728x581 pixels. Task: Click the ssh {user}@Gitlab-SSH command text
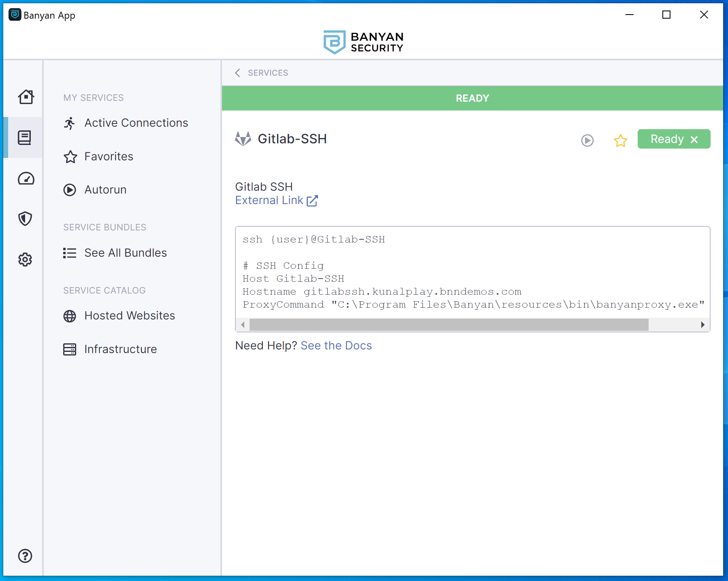point(314,240)
